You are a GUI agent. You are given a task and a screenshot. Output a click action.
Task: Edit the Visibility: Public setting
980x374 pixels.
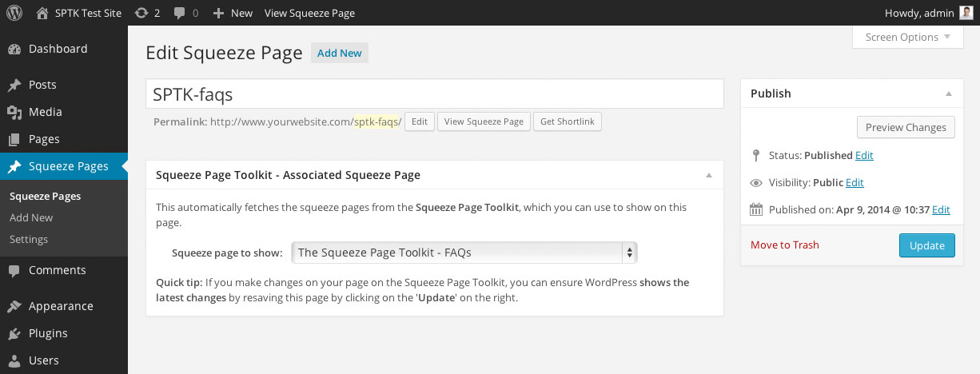855,182
